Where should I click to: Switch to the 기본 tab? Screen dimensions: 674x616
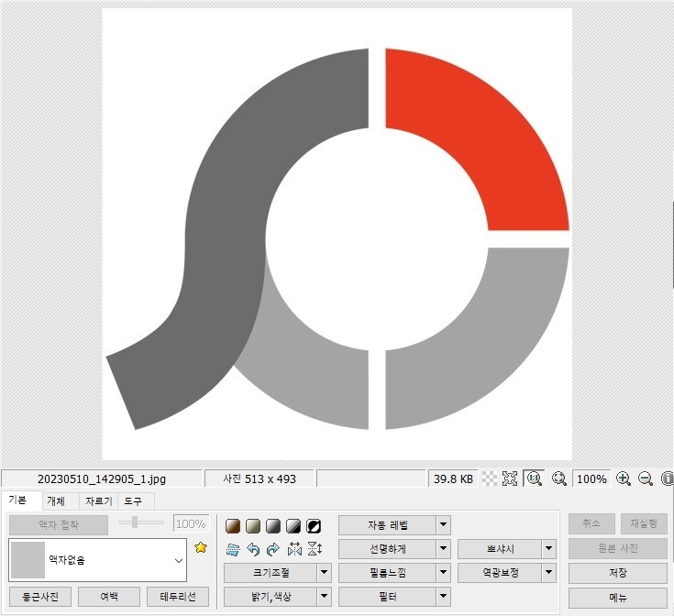(x=17, y=500)
